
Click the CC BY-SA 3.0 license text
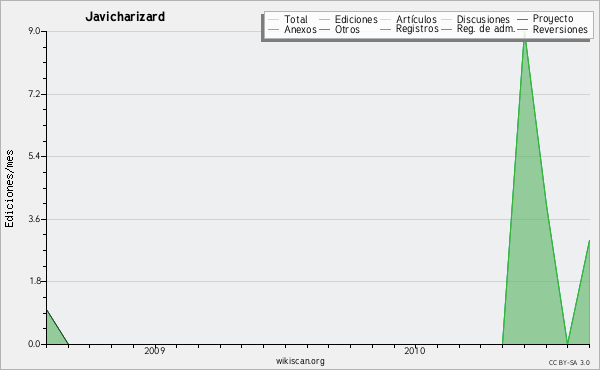pyautogui.click(x=569, y=362)
